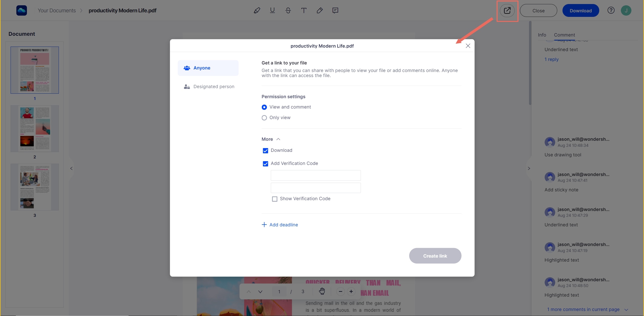Go to Your Documents breadcrumb

click(57, 11)
